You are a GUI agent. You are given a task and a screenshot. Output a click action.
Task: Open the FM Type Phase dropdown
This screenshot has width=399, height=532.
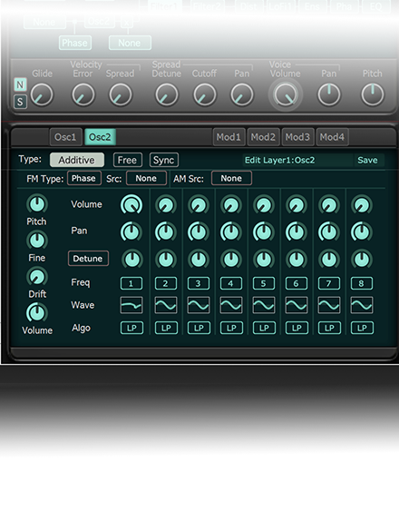(x=84, y=179)
